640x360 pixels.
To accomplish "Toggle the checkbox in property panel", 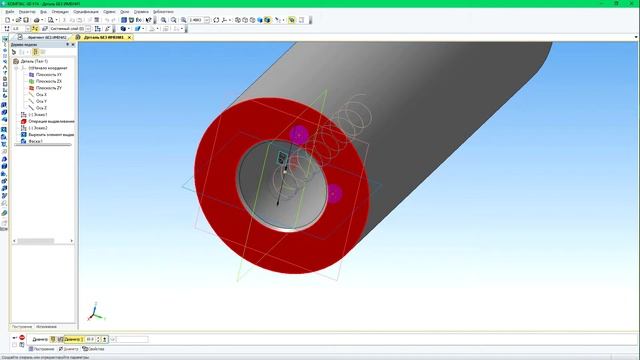I will (15, 345).
